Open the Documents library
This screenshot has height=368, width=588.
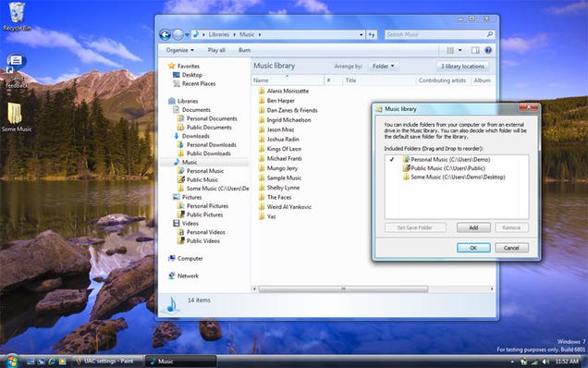coord(191,110)
